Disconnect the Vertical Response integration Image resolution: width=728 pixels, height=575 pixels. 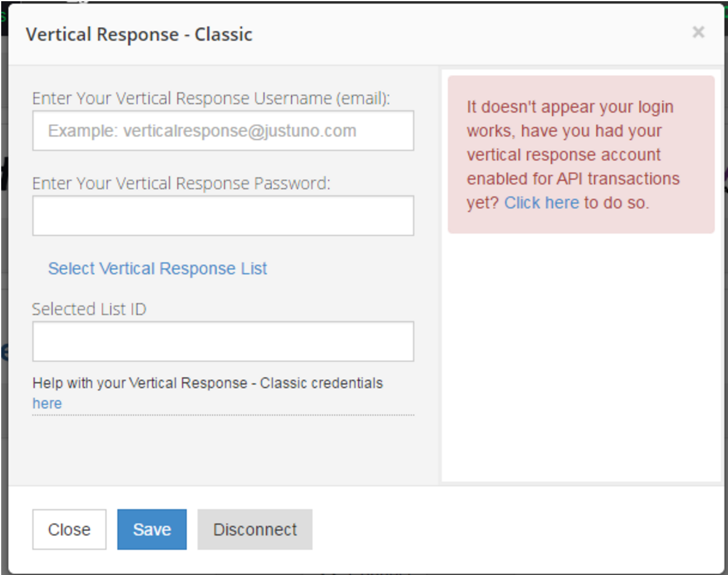[x=254, y=529]
